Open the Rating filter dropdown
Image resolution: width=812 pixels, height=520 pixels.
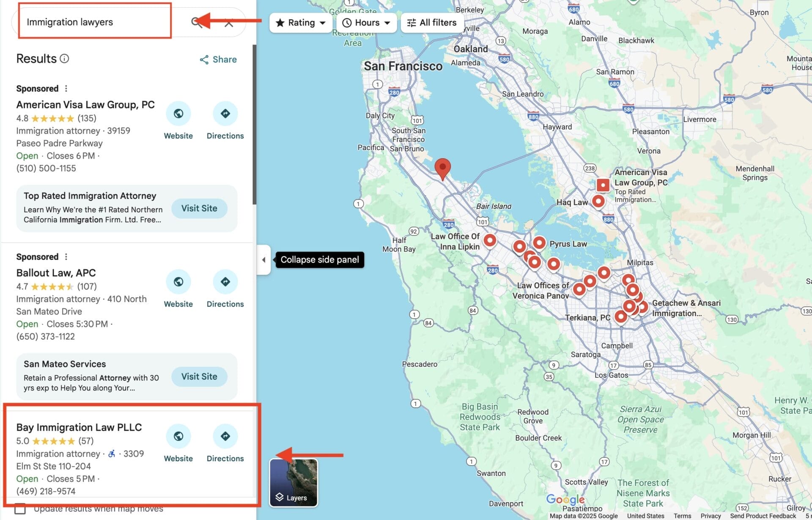(301, 23)
